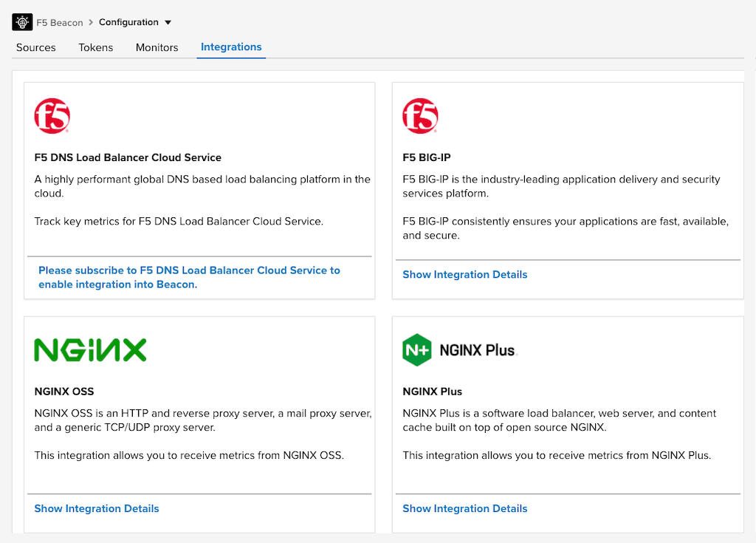Click the Integrations tab
The width and height of the screenshot is (756, 543).
coord(231,47)
